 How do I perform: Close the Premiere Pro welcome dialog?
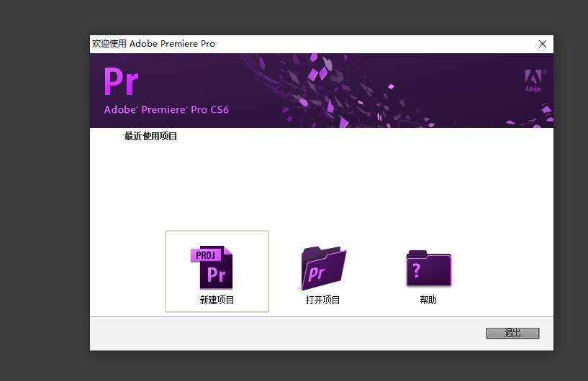pos(543,44)
